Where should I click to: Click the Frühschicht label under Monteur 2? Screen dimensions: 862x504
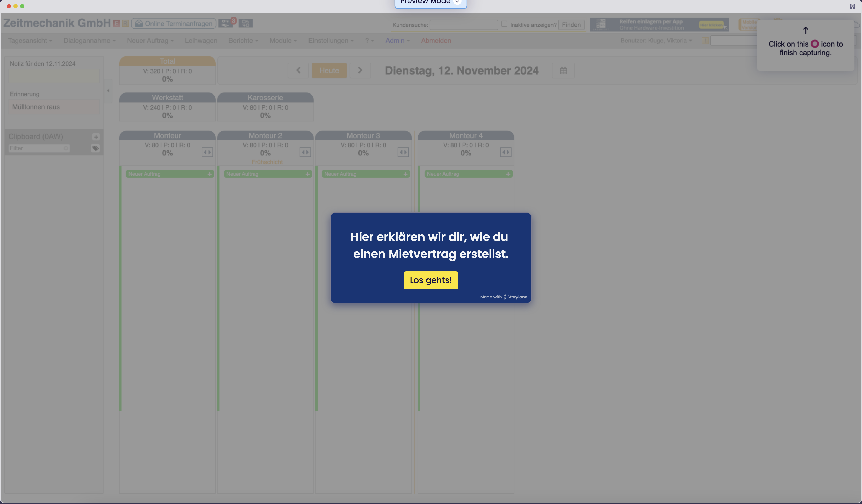[x=267, y=162]
